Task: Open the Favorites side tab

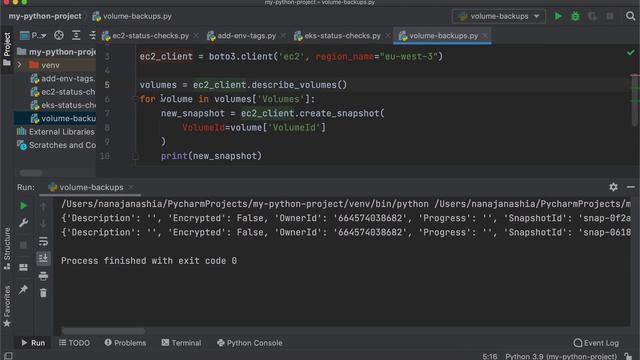Action: [7, 306]
